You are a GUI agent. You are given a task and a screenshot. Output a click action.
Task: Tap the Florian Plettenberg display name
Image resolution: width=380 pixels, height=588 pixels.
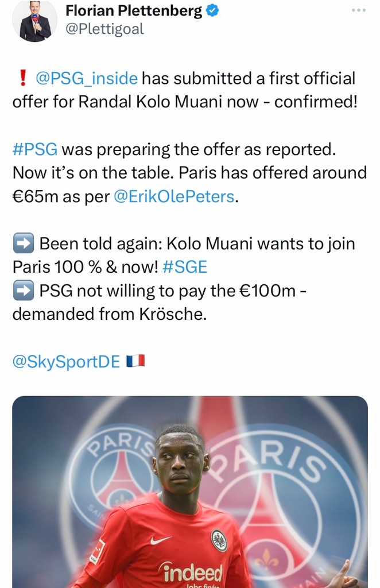[x=133, y=10]
